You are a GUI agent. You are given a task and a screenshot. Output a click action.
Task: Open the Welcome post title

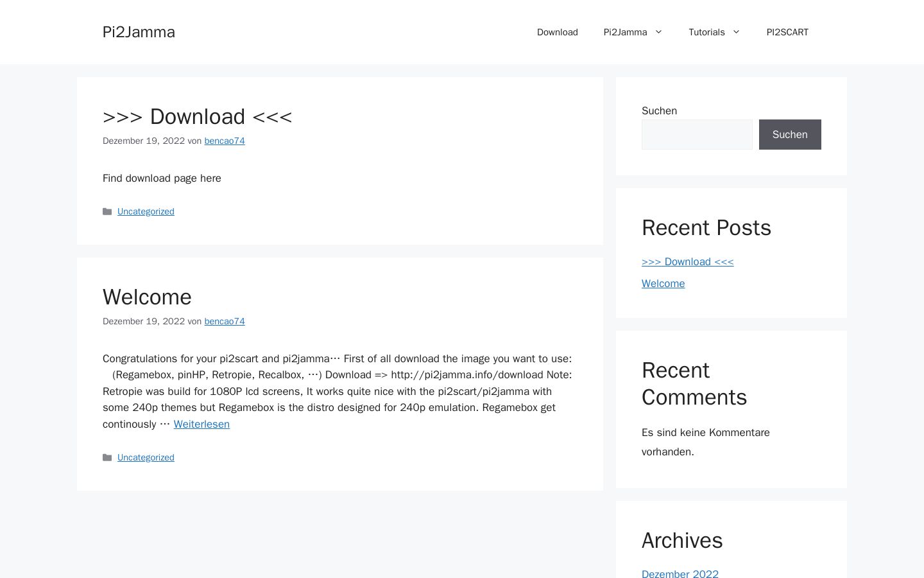pos(147,297)
